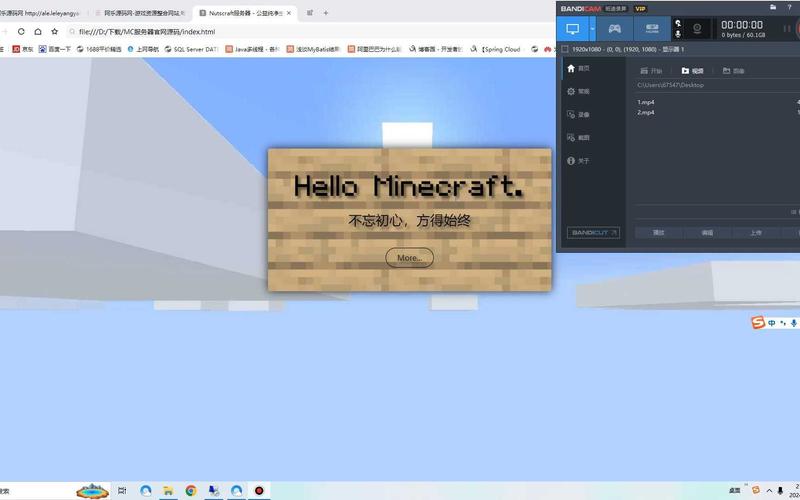The width and height of the screenshot is (800, 500).
Task: Switch to the ale.leleyangyu browser tab
Action: [41, 13]
